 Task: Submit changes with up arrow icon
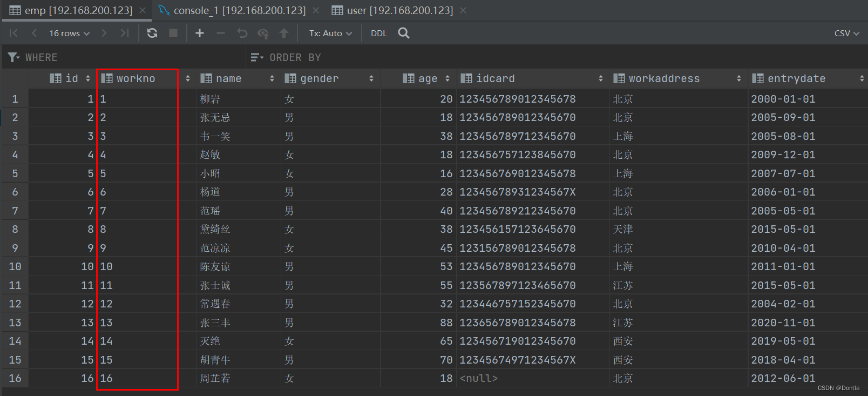pyautogui.click(x=284, y=33)
